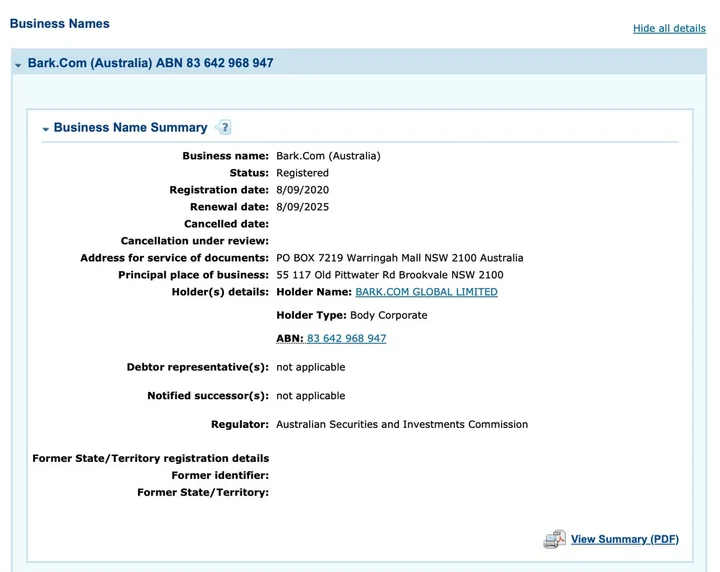The width and height of the screenshot is (720, 572).
Task: Select Notified successor(s) not applicable value
Action: point(310,396)
